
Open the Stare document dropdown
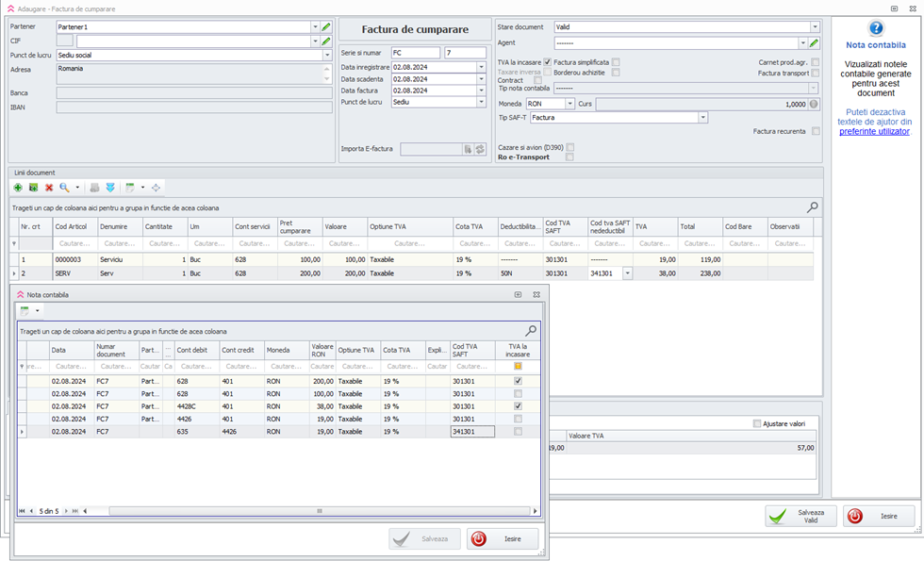(x=814, y=27)
